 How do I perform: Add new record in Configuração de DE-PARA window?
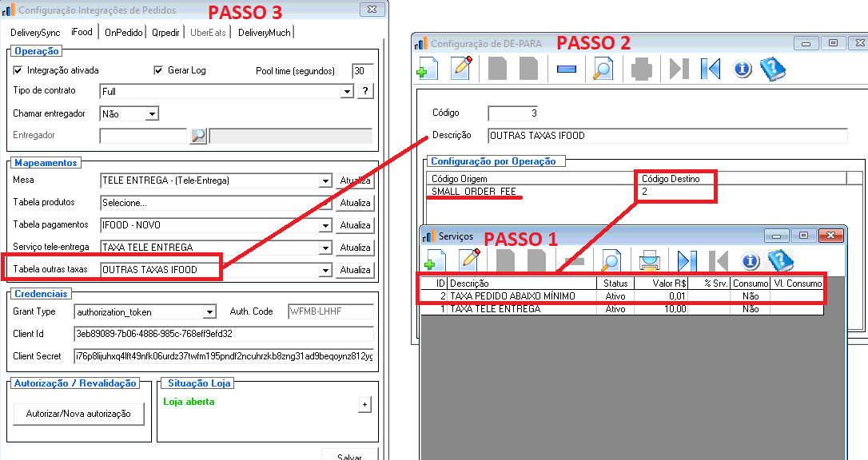tap(428, 69)
